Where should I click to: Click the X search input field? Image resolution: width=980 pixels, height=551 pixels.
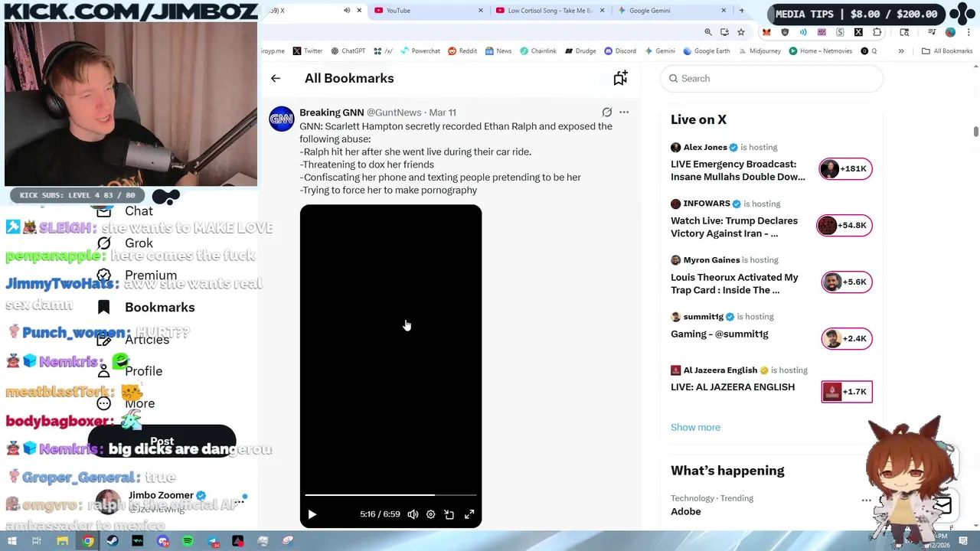point(772,78)
